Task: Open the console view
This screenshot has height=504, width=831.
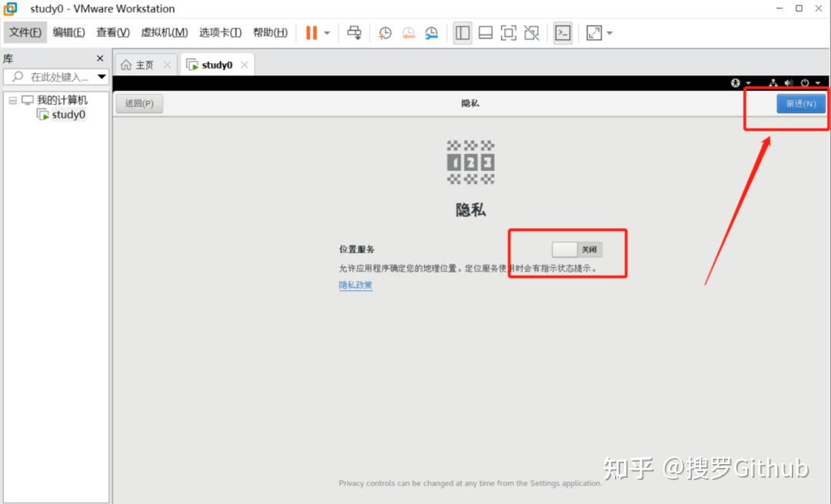Action: 562,33
